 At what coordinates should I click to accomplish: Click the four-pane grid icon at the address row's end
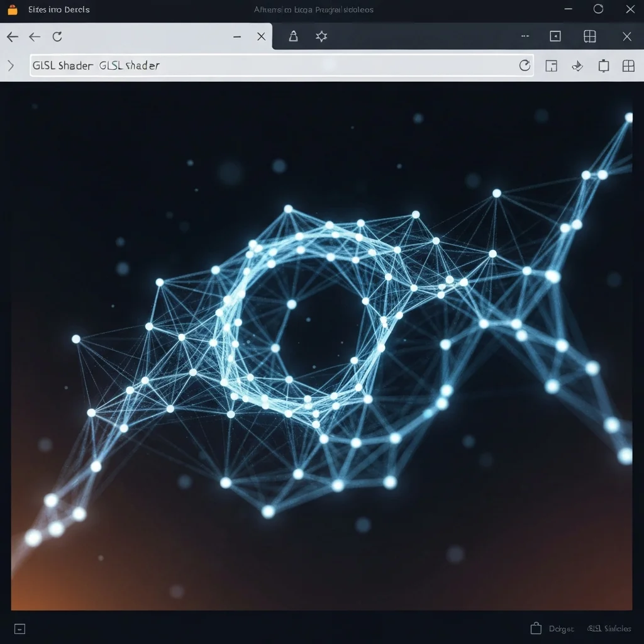pos(628,66)
